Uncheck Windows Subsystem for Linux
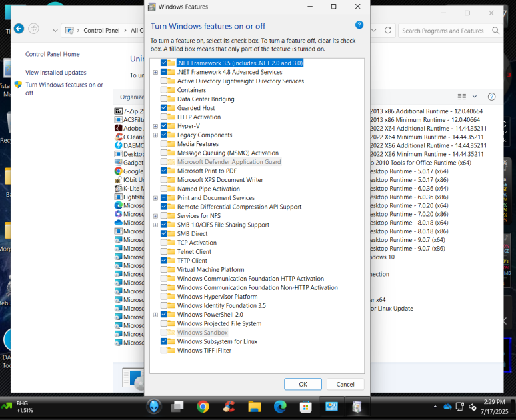 pyautogui.click(x=164, y=341)
